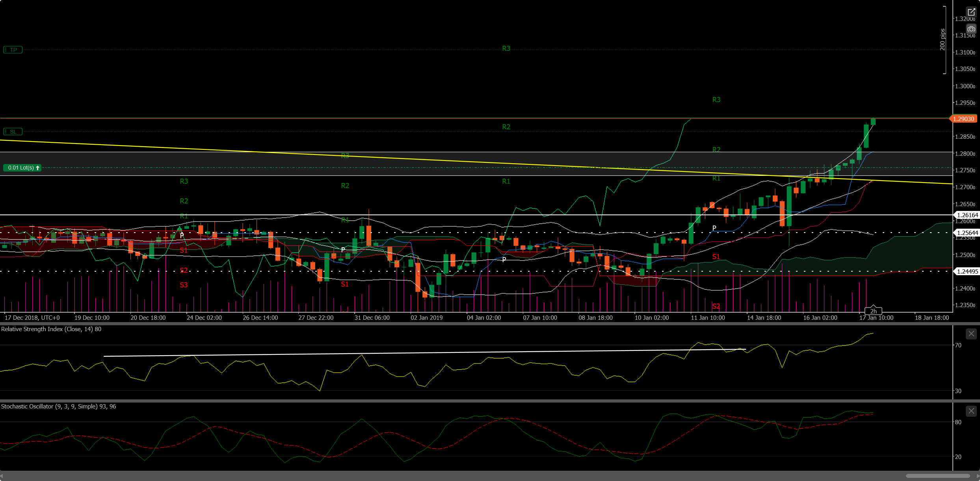Click the 0.01 Lot(s) position label
This screenshot has width=980, height=481.
pos(22,168)
